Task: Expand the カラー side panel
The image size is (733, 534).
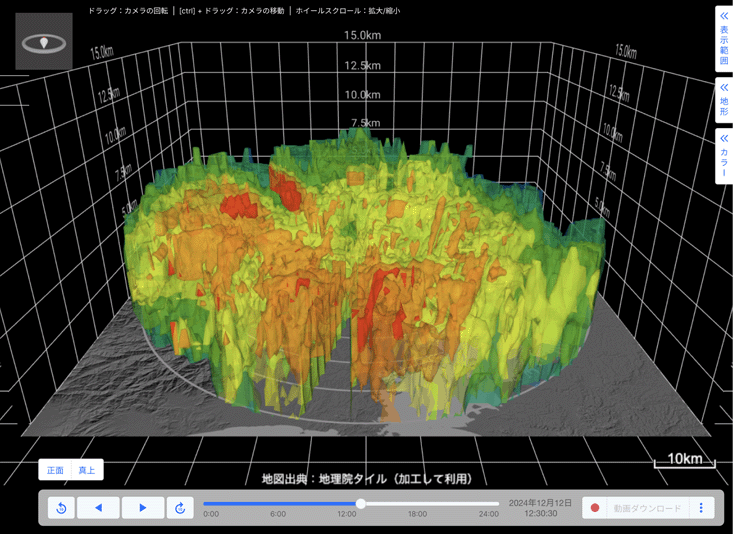Action: point(724,157)
